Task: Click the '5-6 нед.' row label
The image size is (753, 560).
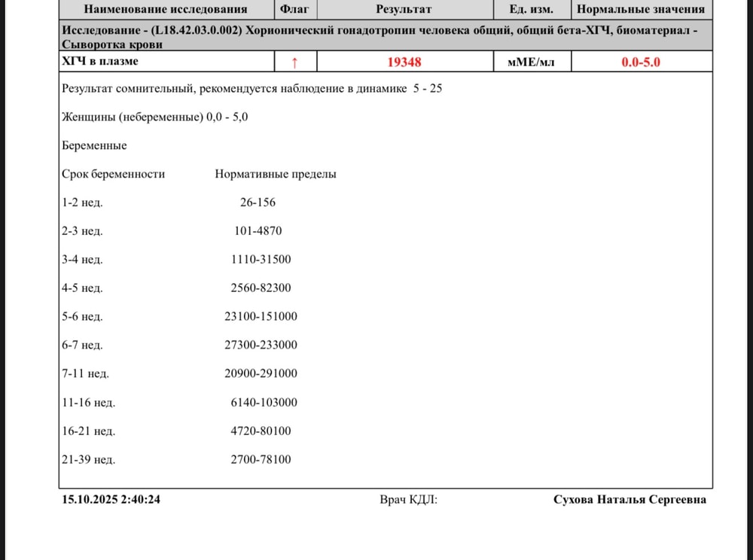Action: pyautogui.click(x=82, y=317)
